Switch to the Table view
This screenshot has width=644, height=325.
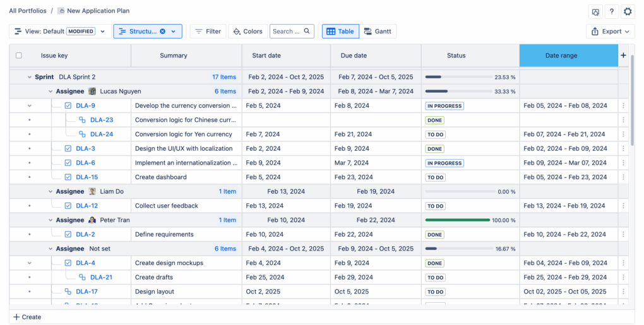(x=340, y=31)
